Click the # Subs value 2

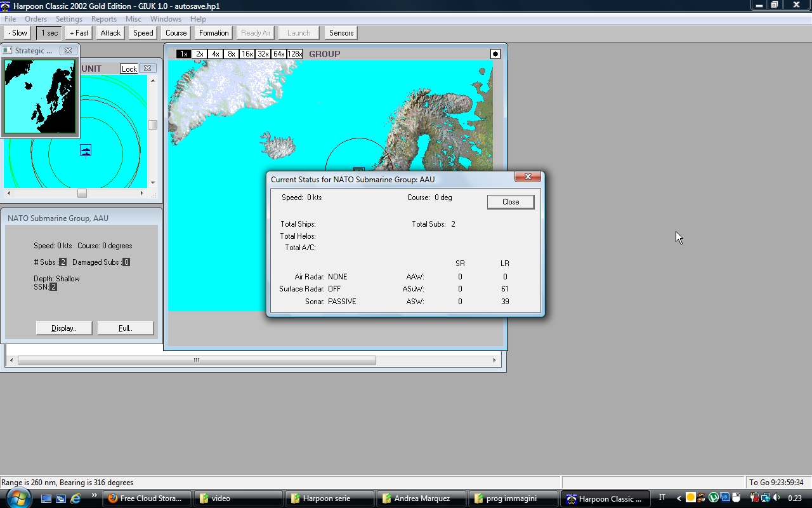63,262
